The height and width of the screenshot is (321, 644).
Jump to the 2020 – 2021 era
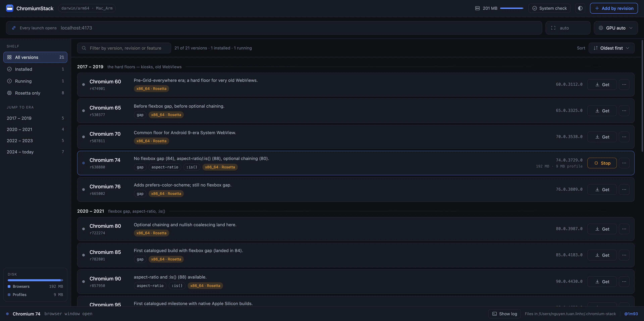35,129
